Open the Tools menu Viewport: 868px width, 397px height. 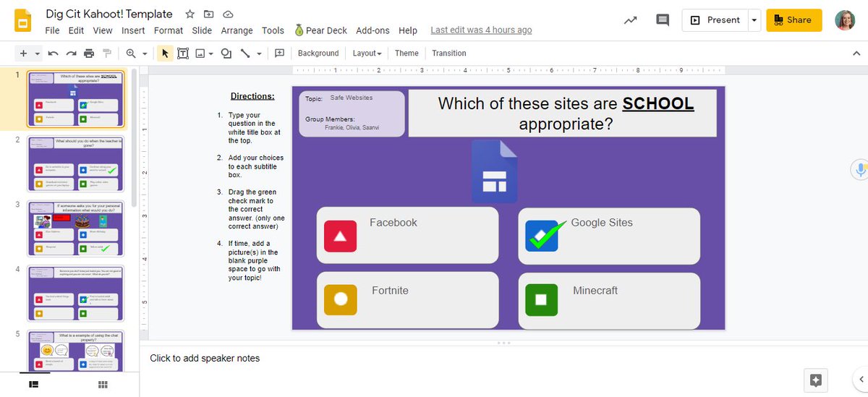(x=273, y=30)
